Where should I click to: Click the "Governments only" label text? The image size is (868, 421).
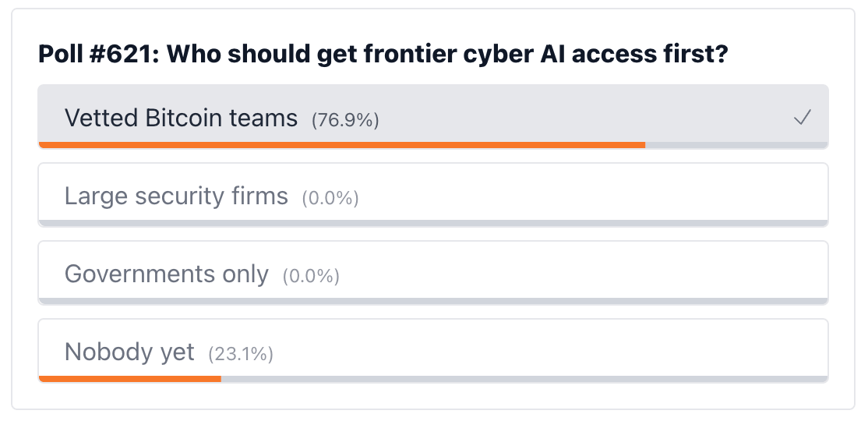tap(167, 274)
